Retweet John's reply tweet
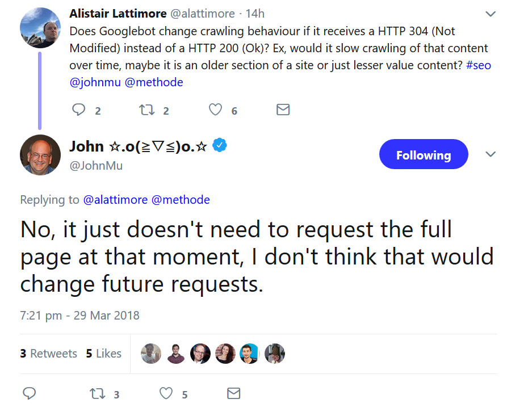The image size is (524, 420). pyautogui.click(x=98, y=393)
